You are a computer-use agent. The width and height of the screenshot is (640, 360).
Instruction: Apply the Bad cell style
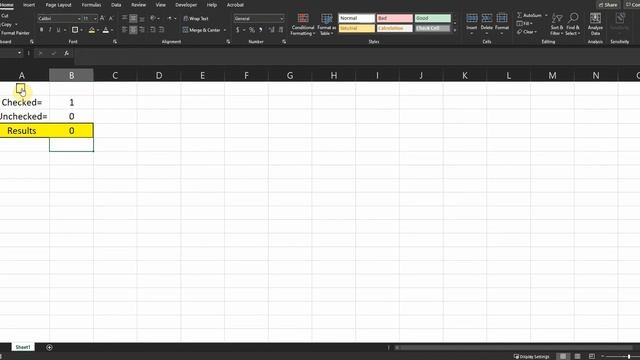[x=394, y=18]
